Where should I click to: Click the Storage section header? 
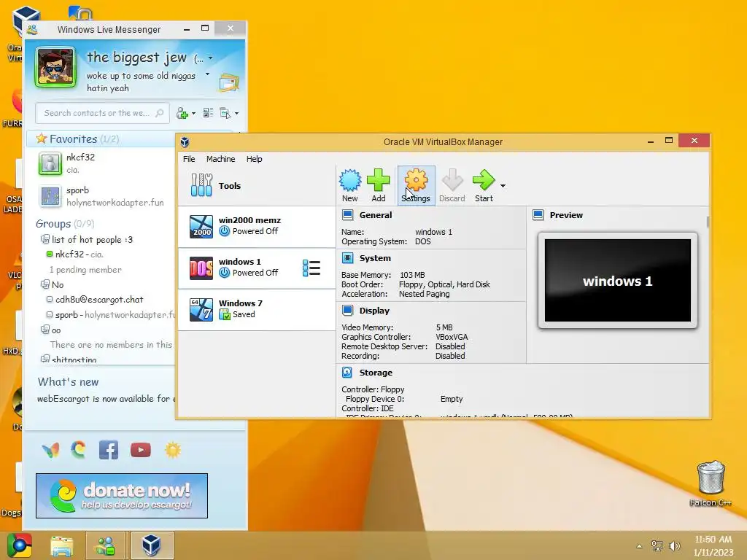[376, 373]
